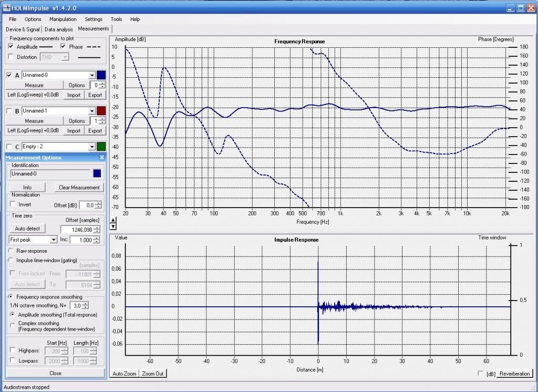Switch to the Data analysis tab
The height and width of the screenshot is (392, 538).
(59, 29)
